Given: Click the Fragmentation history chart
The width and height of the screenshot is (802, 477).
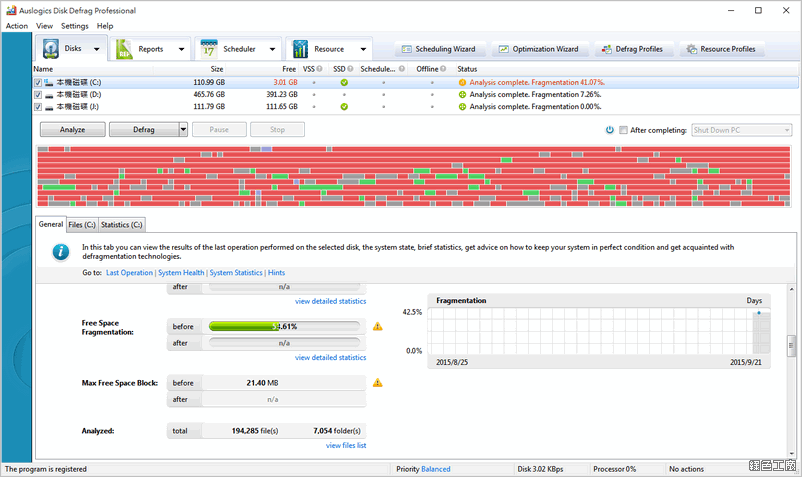Looking at the screenshot, I should [x=599, y=331].
